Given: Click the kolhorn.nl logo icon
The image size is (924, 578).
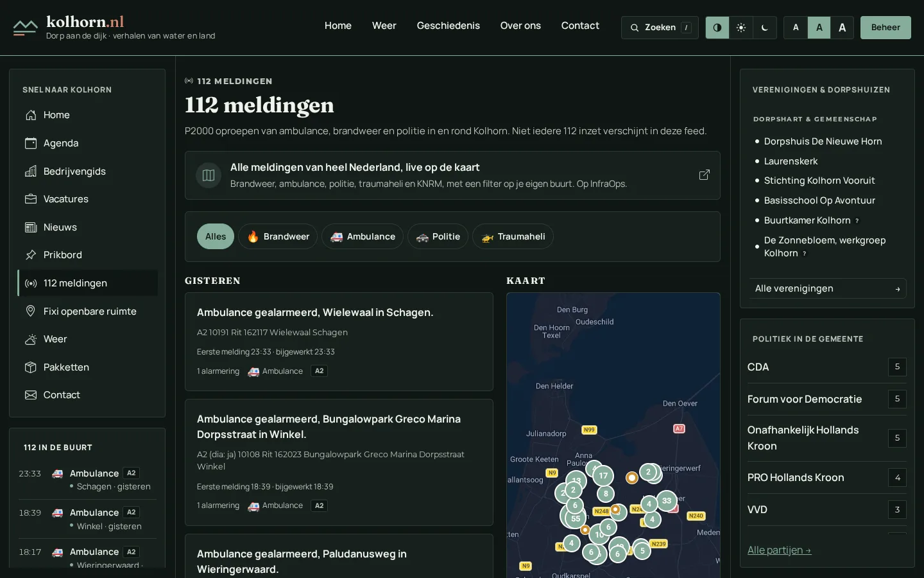Looking at the screenshot, I should pyautogui.click(x=25, y=28).
